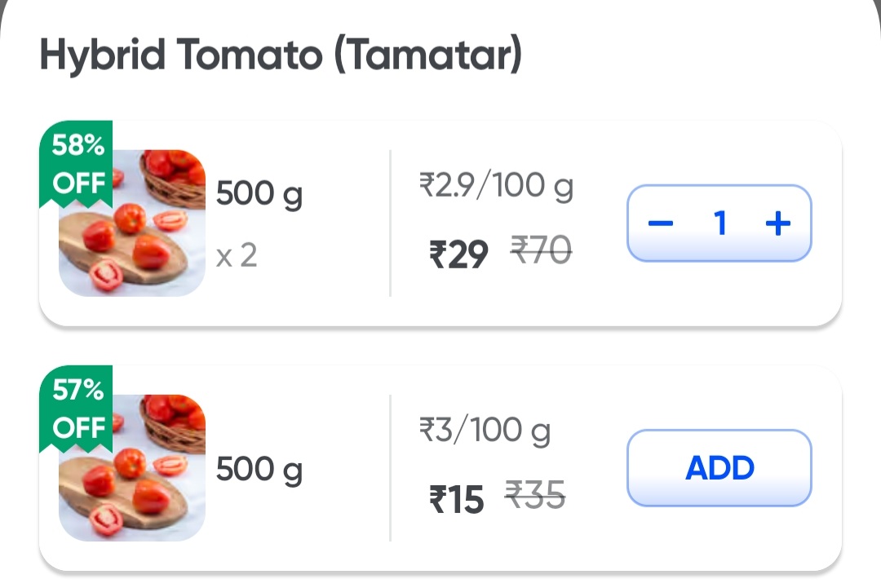The width and height of the screenshot is (881, 588).
Task: Select the ₹29 price label
Action: point(458,254)
